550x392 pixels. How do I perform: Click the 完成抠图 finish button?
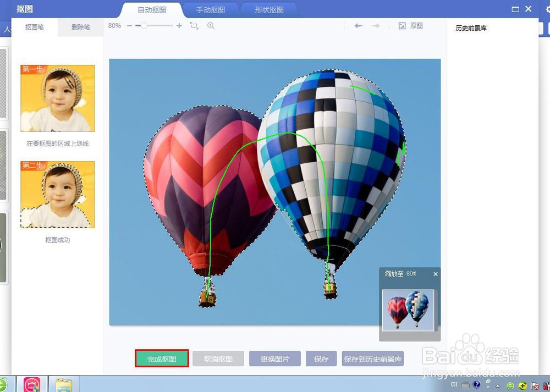[161, 358]
